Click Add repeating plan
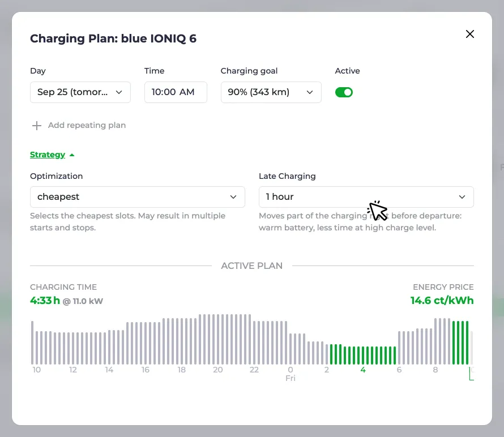504x437 pixels. pyautogui.click(x=87, y=125)
